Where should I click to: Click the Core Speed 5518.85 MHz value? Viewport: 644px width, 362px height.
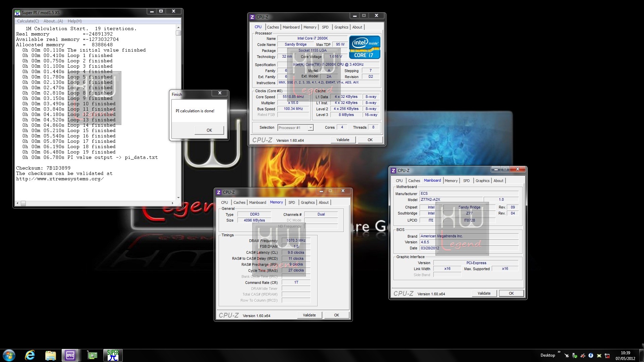[293, 97]
